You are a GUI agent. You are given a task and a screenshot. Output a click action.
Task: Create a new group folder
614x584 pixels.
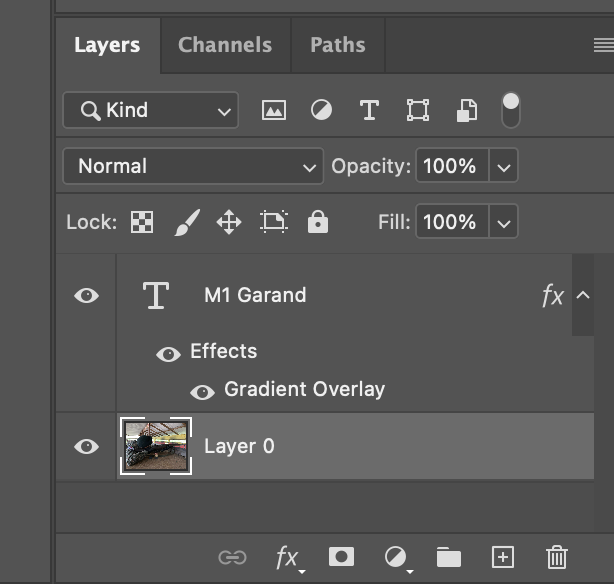coord(449,557)
